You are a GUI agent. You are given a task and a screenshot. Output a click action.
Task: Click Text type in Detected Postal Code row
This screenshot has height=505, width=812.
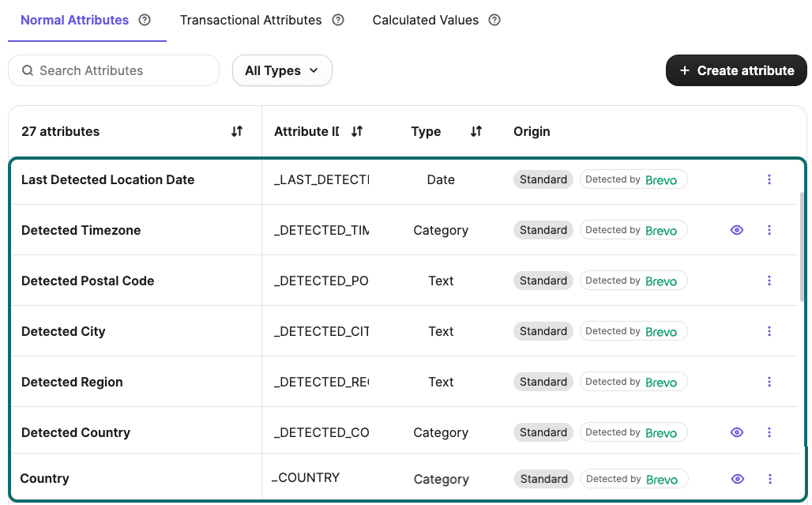pos(441,281)
